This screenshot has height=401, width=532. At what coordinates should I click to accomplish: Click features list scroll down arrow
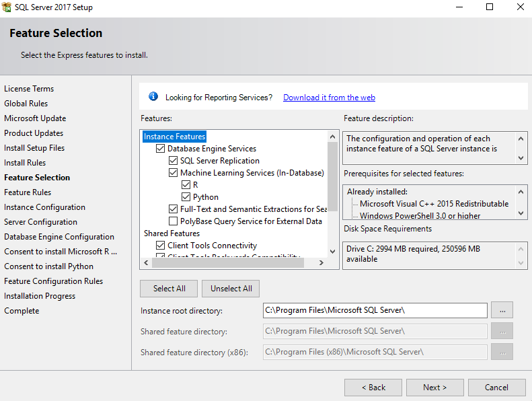[332, 252]
